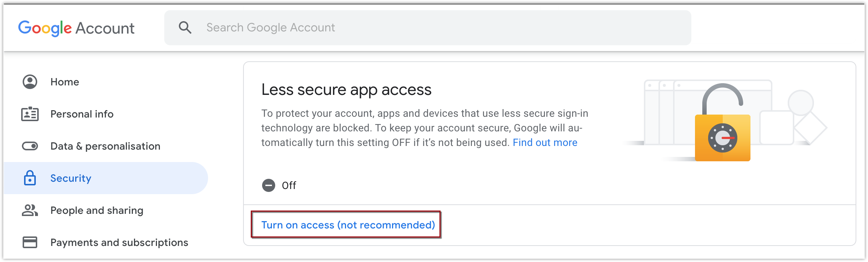Click the Security padlock sidebar icon
Viewport: 868px width, 262px height.
(30, 178)
